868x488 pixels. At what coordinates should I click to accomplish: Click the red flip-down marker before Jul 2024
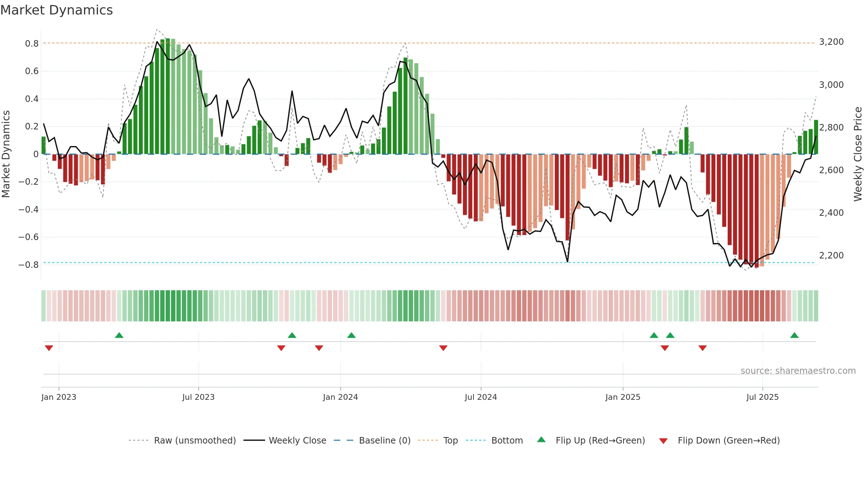(443, 348)
